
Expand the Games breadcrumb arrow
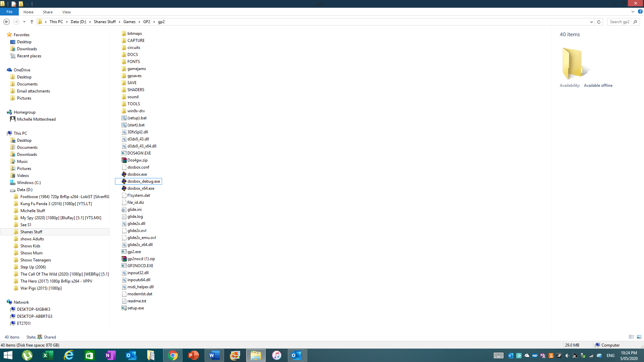[x=139, y=22]
